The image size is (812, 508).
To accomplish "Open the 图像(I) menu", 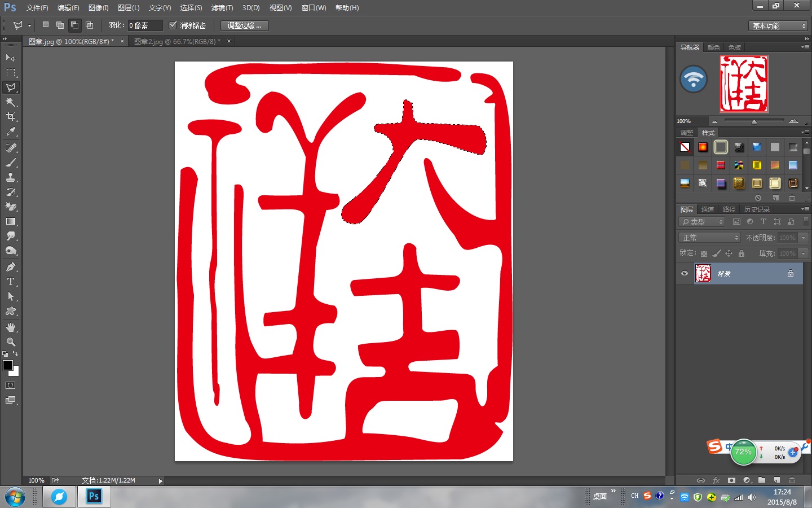I will click(98, 8).
